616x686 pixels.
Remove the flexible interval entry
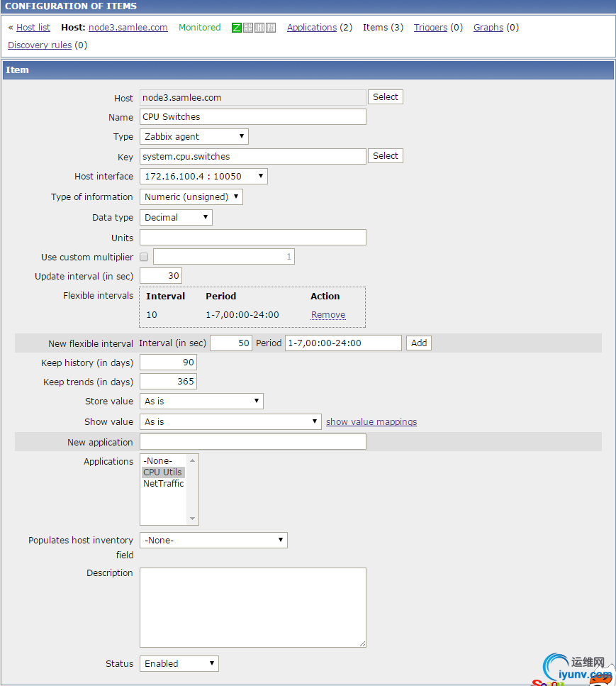point(328,315)
